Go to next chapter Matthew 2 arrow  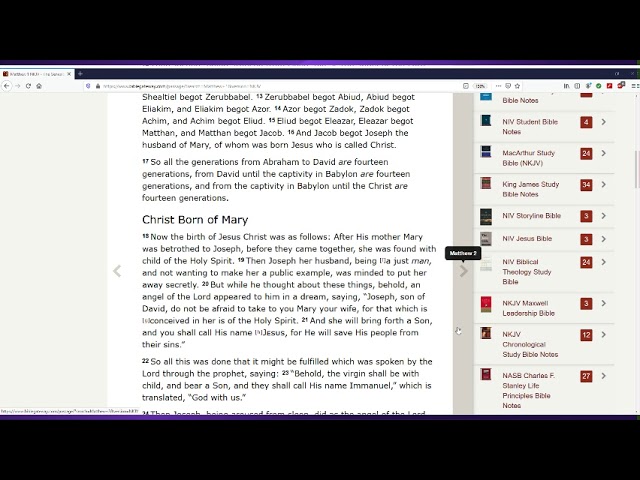[x=463, y=271]
